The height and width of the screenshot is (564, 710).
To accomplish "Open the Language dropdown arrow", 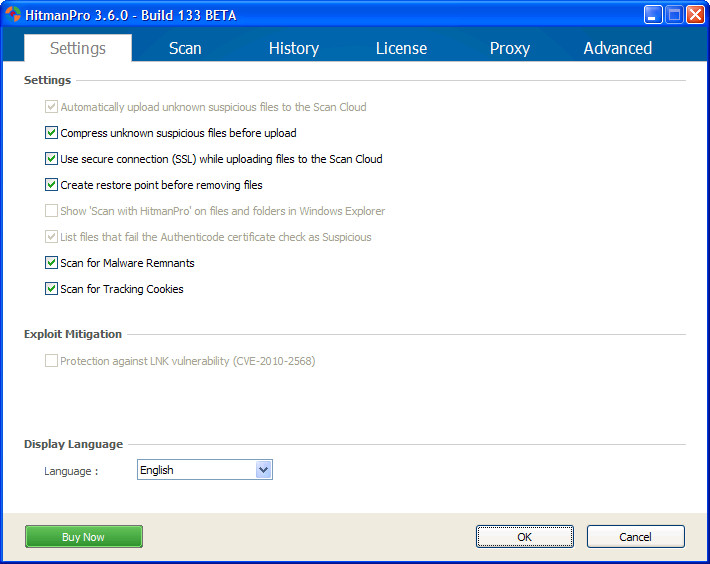I will tap(263, 470).
